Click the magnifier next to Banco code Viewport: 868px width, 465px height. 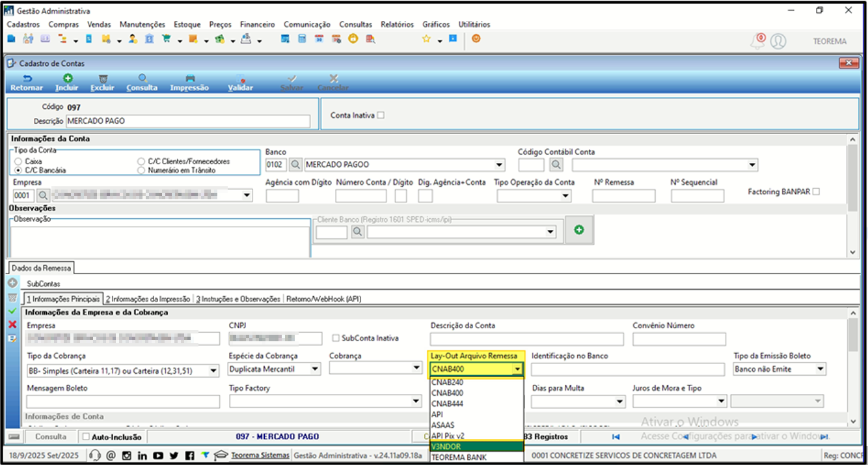click(x=295, y=164)
